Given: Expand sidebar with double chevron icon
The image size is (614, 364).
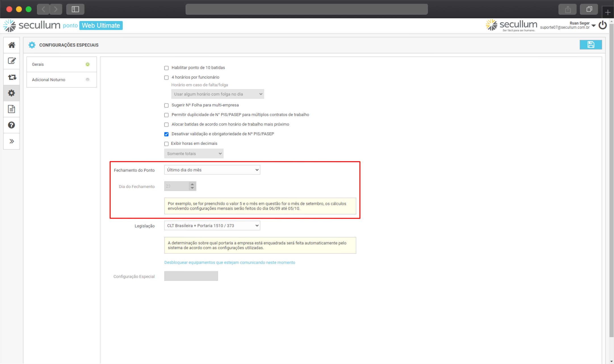Looking at the screenshot, I should (12, 141).
